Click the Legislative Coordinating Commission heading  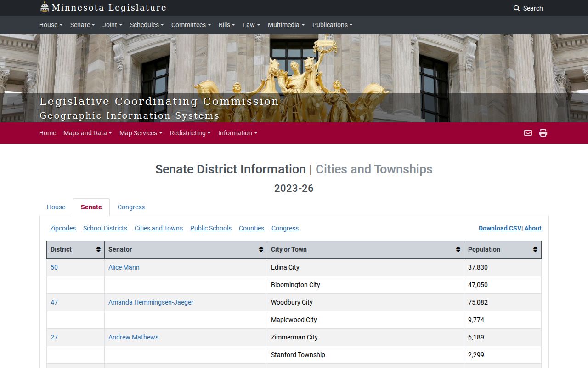point(159,102)
